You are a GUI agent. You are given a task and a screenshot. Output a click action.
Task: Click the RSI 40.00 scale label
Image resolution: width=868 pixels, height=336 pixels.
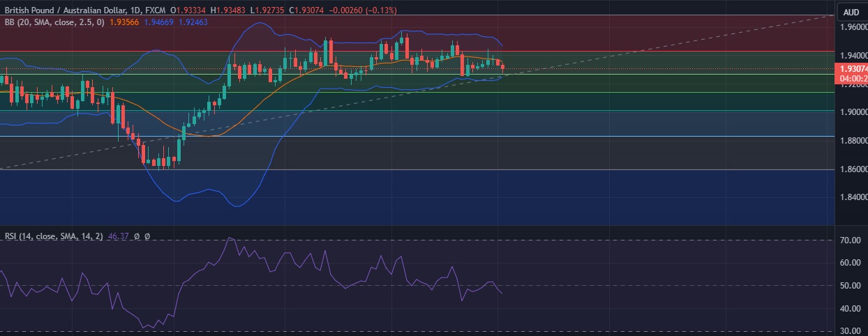pos(849,309)
